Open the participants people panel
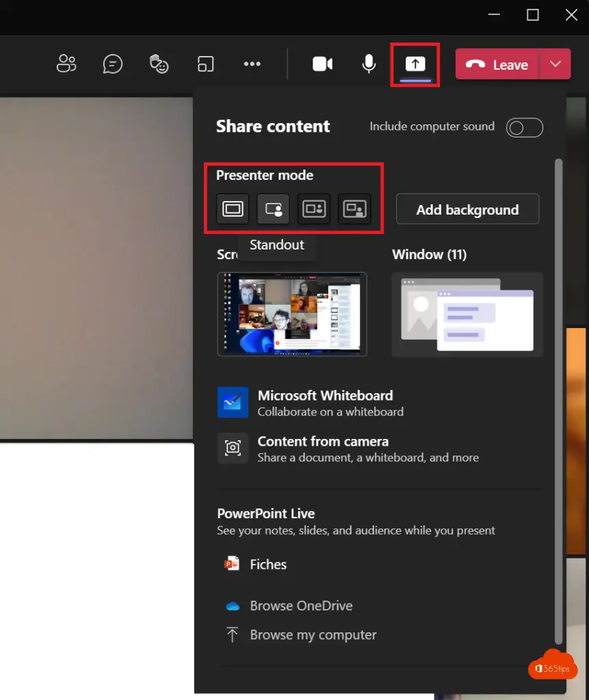The width and height of the screenshot is (589, 700). [x=66, y=64]
